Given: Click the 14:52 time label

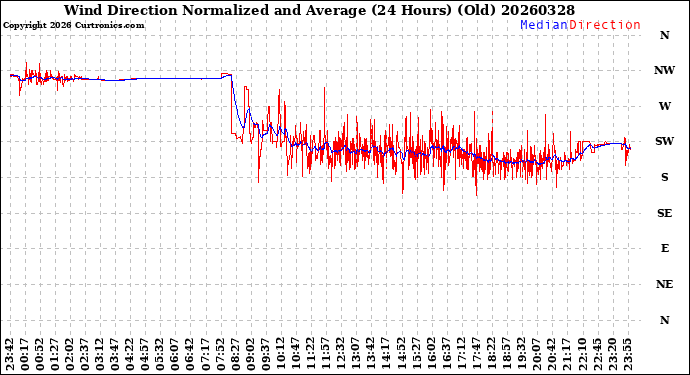Looking at the screenshot, I should coord(401,355).
